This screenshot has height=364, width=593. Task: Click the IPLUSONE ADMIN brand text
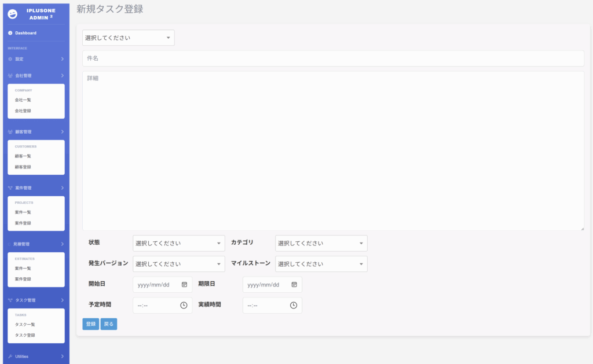click(x=41, y=14)
